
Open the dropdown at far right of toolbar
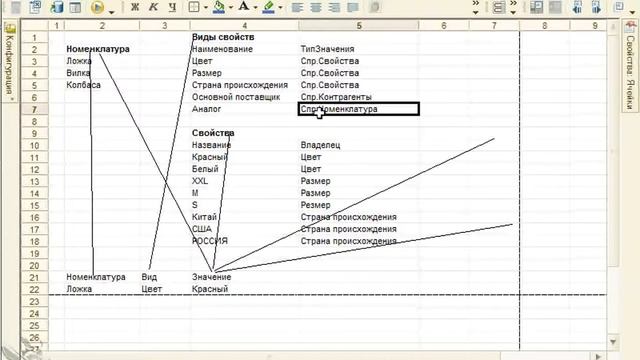[x=632, y=13]
